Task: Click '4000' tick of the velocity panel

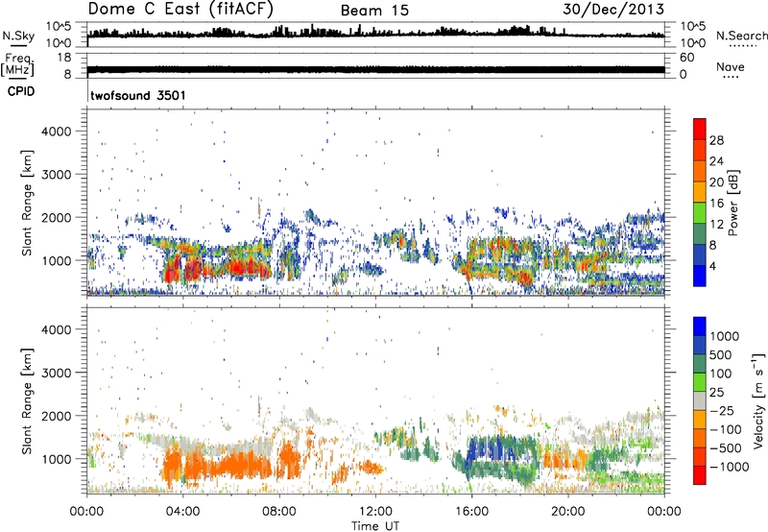Action: click(57, 329)
